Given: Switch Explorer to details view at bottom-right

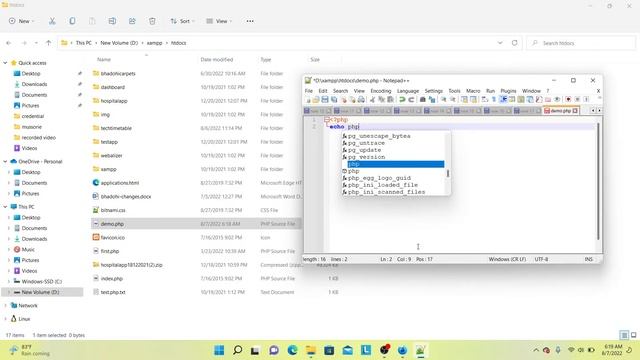Looking at the screenshot, I should (624, 335).
